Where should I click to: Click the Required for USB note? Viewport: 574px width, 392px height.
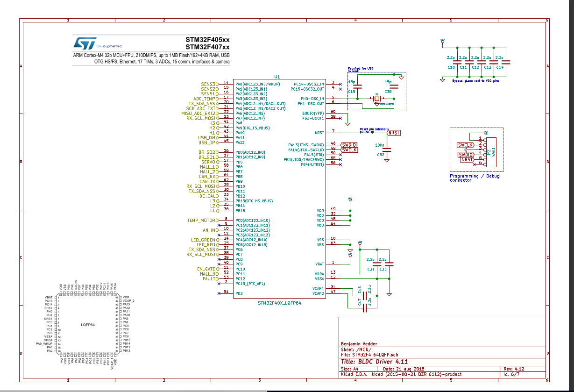(361, 69)
